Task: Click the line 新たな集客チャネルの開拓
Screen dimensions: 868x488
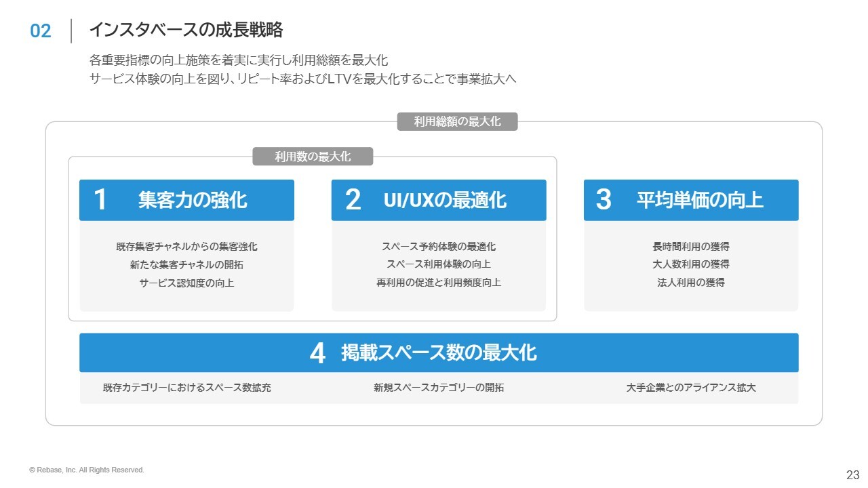Action: 186,265
